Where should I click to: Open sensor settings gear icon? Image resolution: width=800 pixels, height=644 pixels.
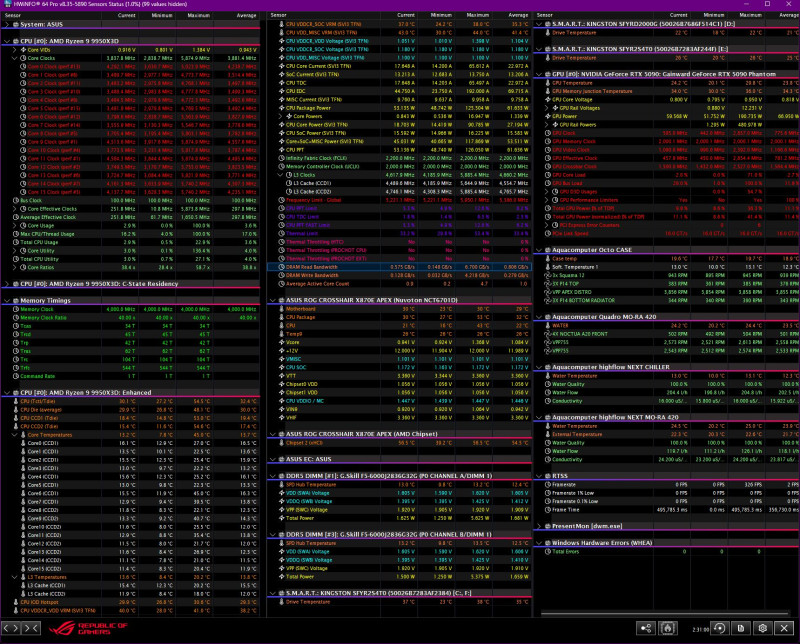[x=763, y=628]
